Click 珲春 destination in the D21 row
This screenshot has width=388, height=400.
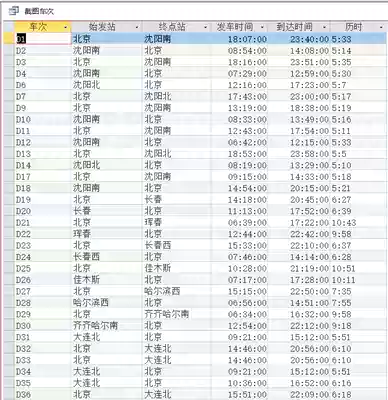[153, 223]
